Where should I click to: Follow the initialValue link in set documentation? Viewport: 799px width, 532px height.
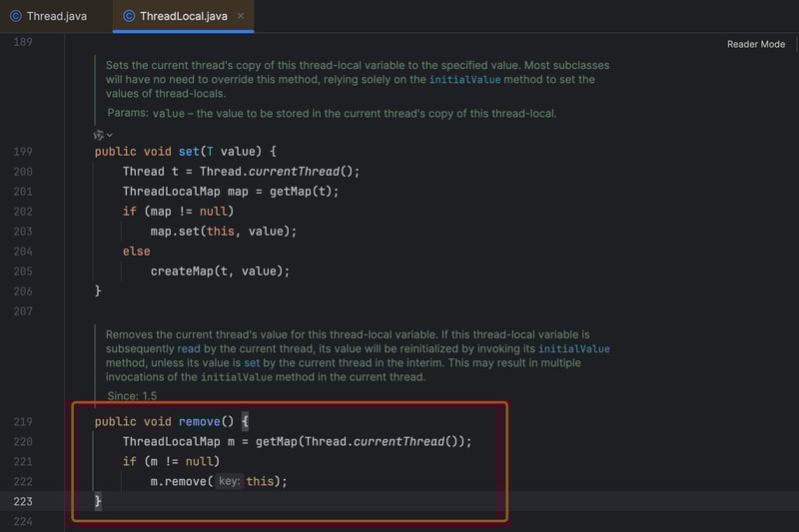(x=464, y=80)
